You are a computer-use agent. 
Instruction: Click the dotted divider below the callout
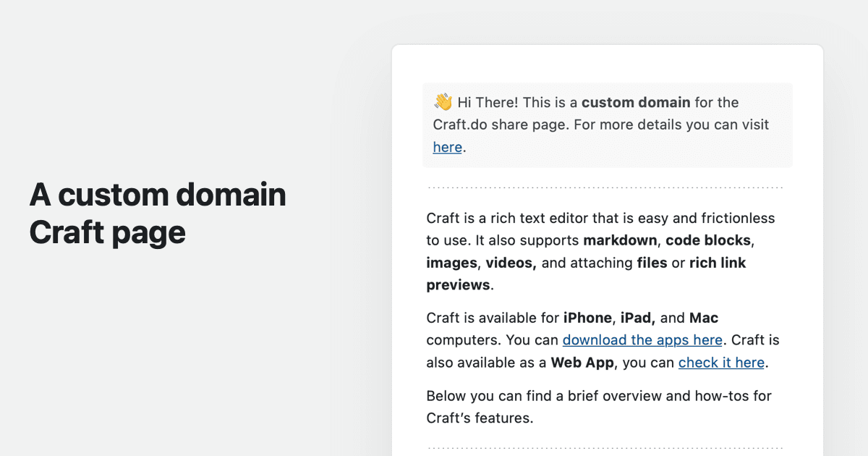606,188
